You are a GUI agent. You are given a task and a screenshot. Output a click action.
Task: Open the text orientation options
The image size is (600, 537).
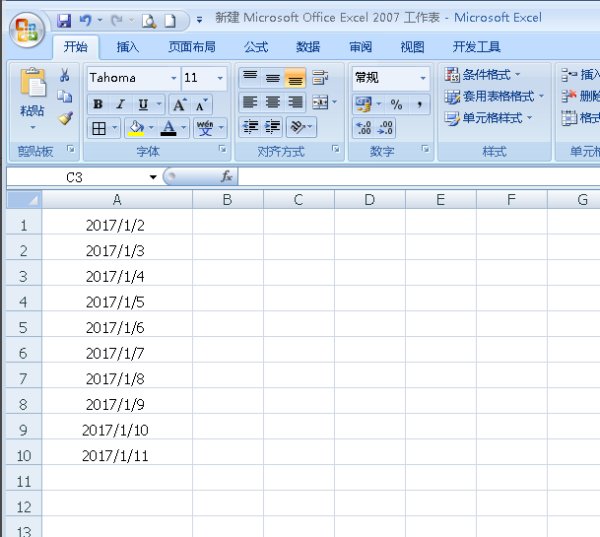(x=301, y=127)
